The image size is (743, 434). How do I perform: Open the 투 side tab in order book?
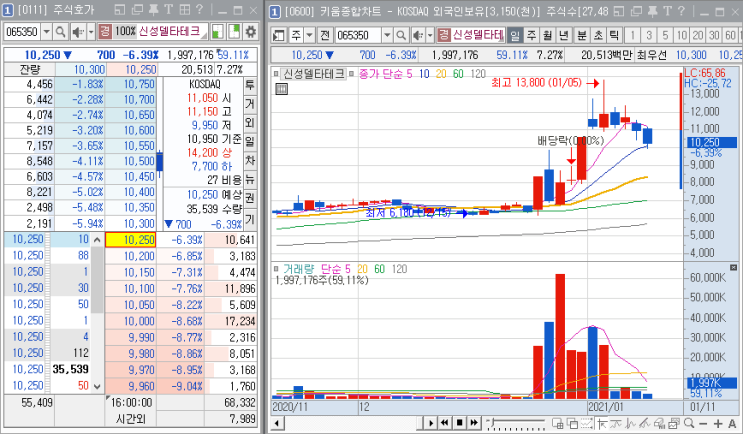coord(250,85)
